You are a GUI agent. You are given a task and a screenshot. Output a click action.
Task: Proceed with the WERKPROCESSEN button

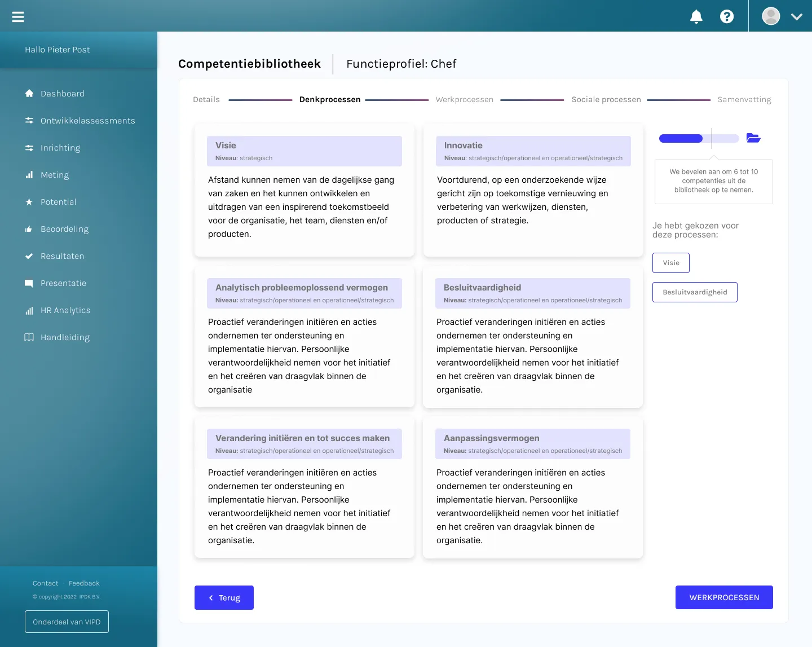724,598
